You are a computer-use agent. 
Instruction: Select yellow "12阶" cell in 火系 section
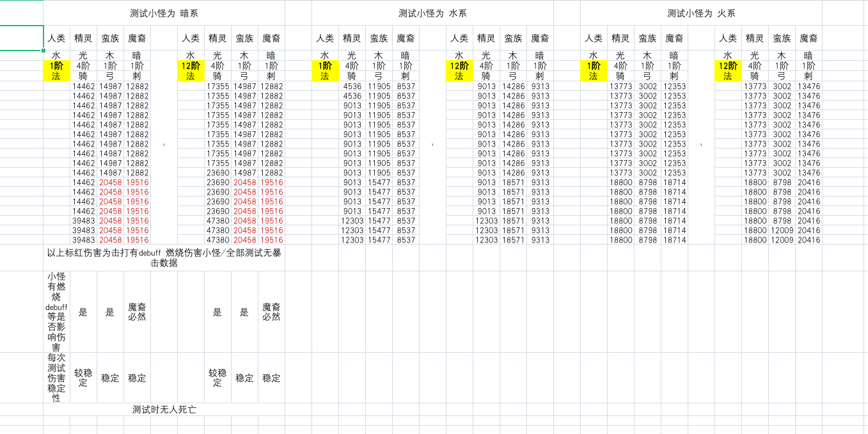click(x=728, y=66)
